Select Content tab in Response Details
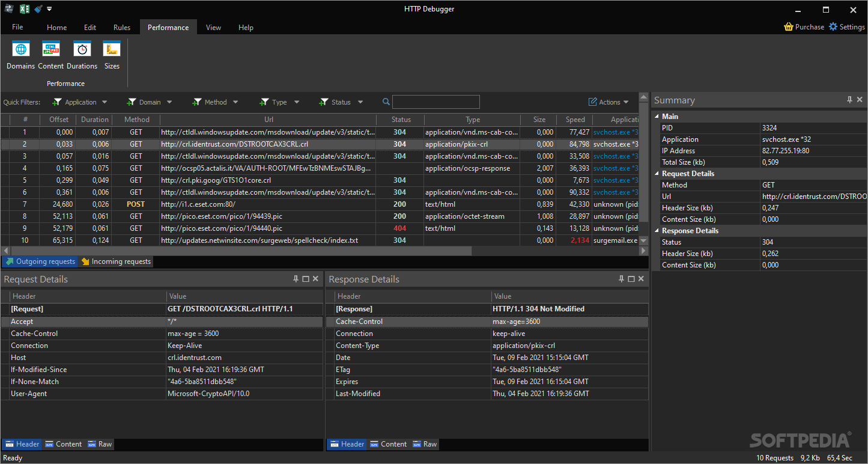This screenshot has height=464, width=868. (388, 444)
